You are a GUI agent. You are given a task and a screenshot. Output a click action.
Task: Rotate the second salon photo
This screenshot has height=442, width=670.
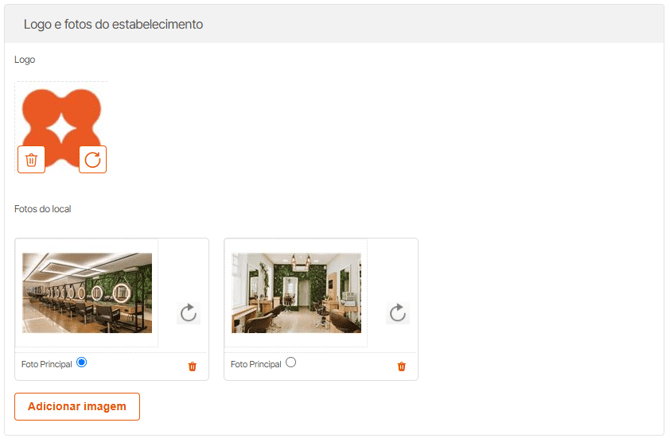pyautogui.click(x=398, y=313)
